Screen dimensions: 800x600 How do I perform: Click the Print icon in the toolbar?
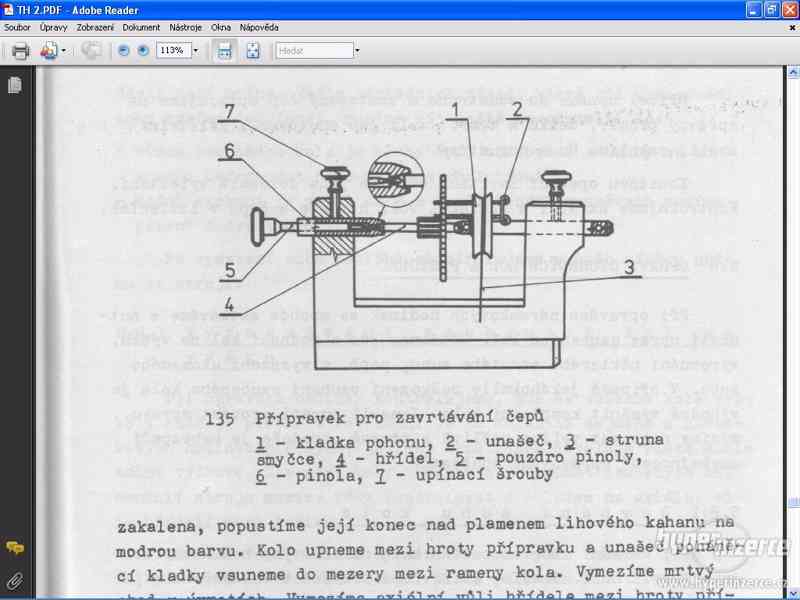pos(20,50)
